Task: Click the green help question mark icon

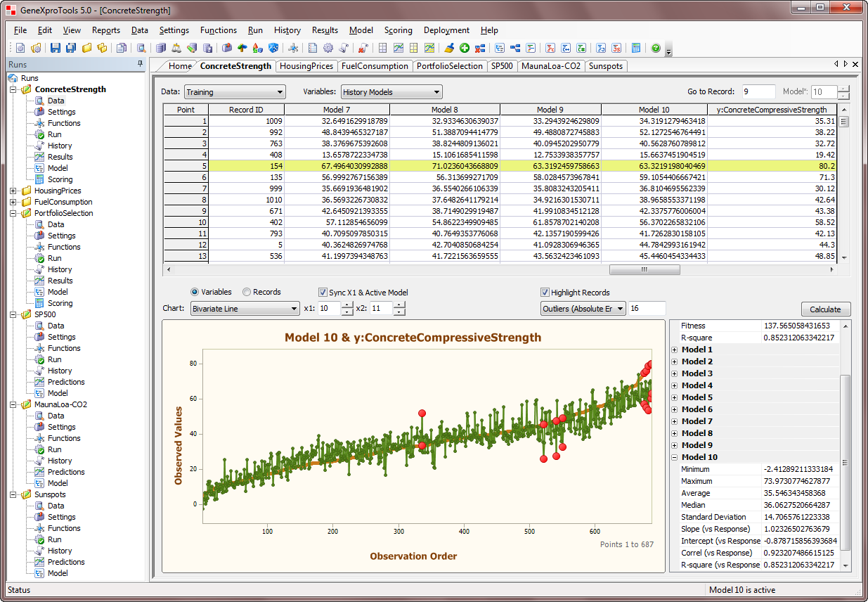Action: coord(655,49)
